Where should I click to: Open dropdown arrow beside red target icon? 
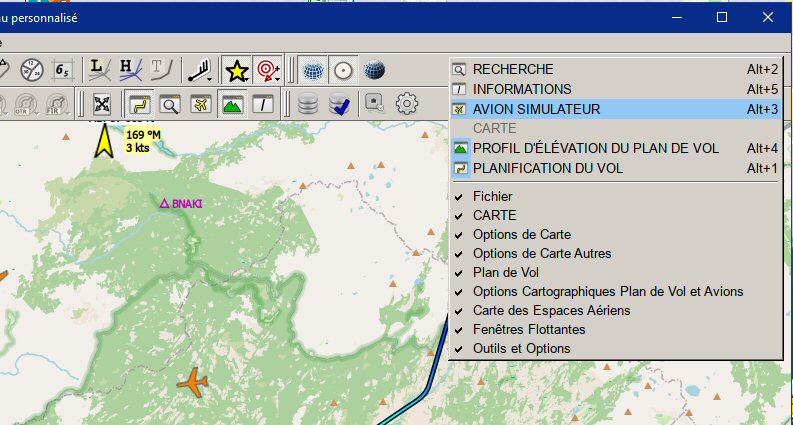[278, 79]
